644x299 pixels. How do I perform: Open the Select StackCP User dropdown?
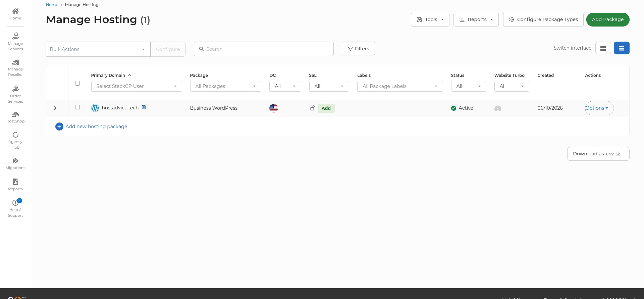(137, 86)
